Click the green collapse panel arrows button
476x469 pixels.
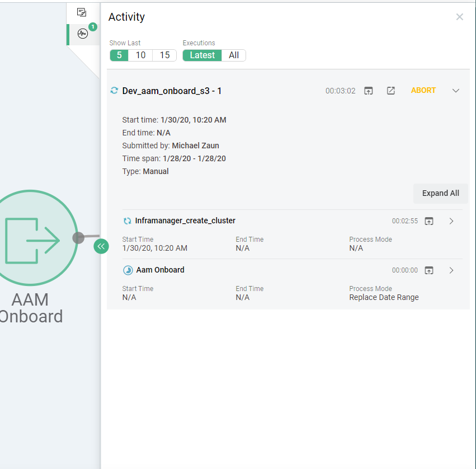pyautogui.click(x=101, y=246)
